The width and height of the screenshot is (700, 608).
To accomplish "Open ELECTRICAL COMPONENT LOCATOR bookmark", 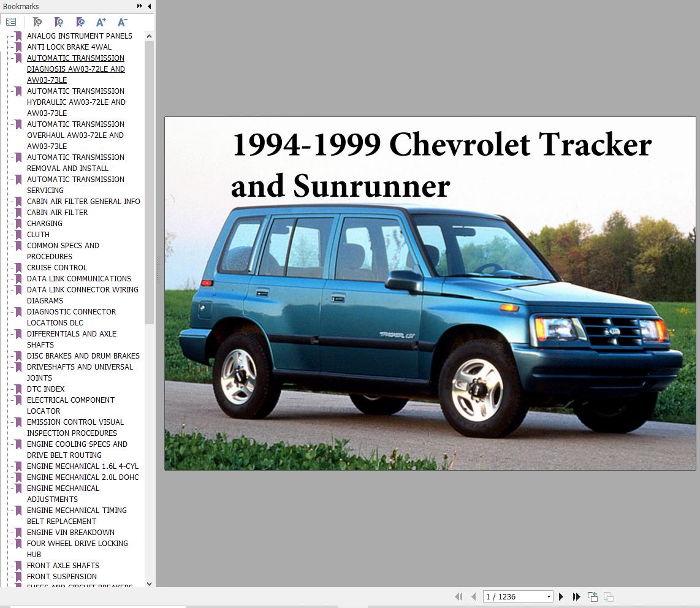I will [x=70, y=405].
